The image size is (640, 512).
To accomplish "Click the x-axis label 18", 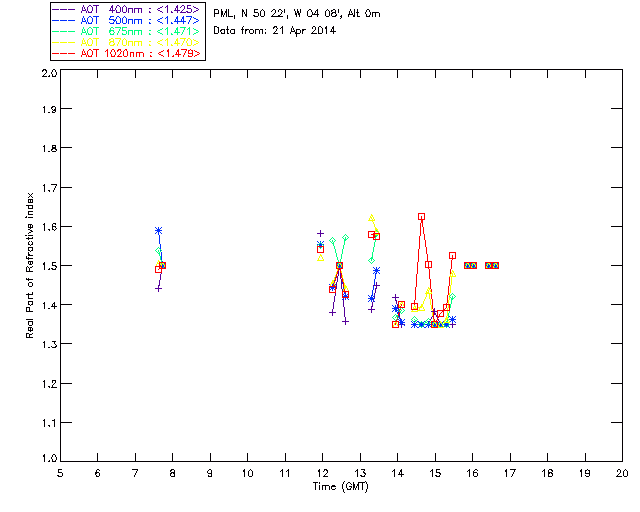I will 547,473.
